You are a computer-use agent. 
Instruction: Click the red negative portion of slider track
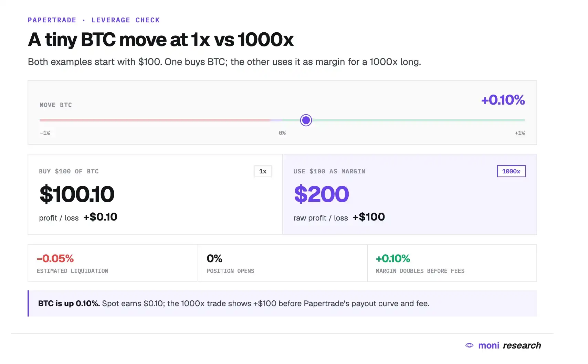pyautogui.click(x=155, y=120)
